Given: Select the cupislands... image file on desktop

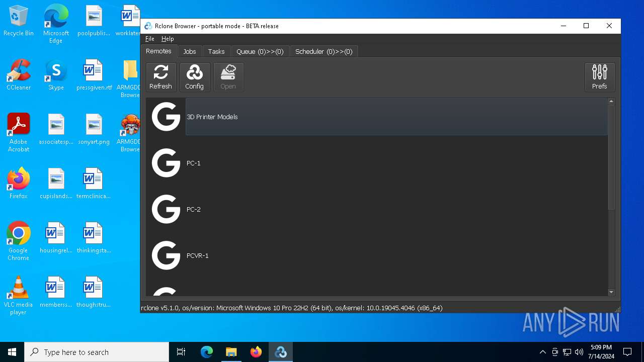Looking at the screenshot, I should (56, 184).
